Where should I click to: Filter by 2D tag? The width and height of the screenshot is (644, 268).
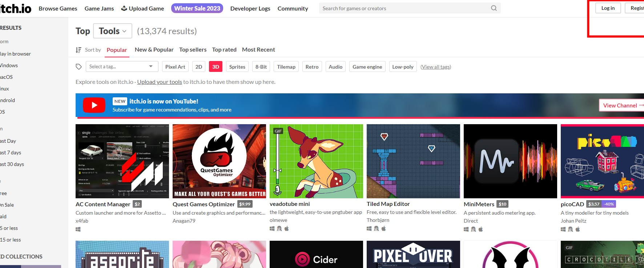[198, 66]
